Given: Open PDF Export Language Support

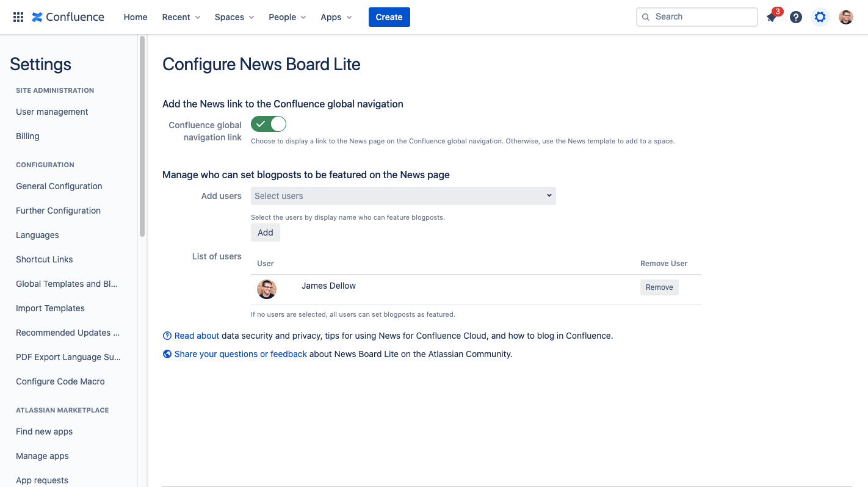Looking at the screenshot, I should (68, 357).
